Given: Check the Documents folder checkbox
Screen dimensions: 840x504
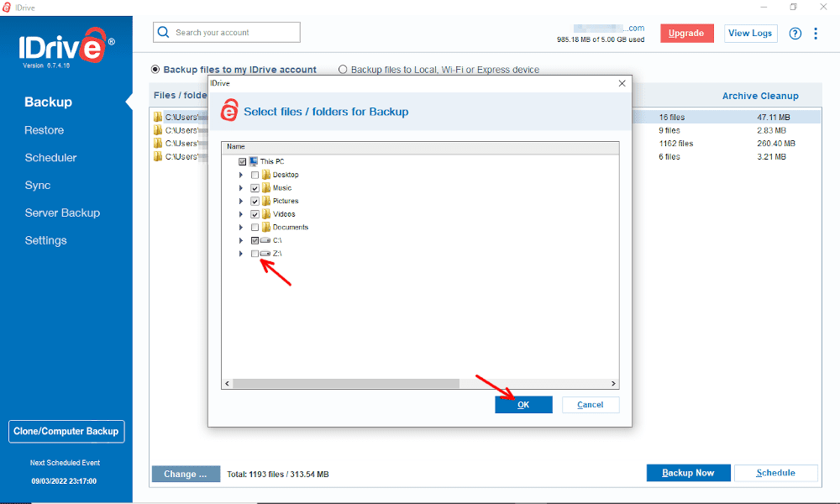Looking at the screenshot, I should click(255, 228).
